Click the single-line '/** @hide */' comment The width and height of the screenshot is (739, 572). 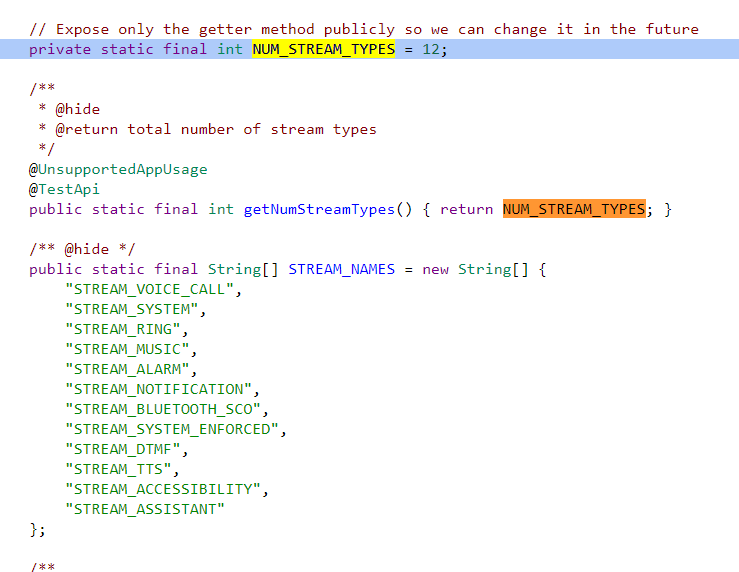(x=82, y=249)
